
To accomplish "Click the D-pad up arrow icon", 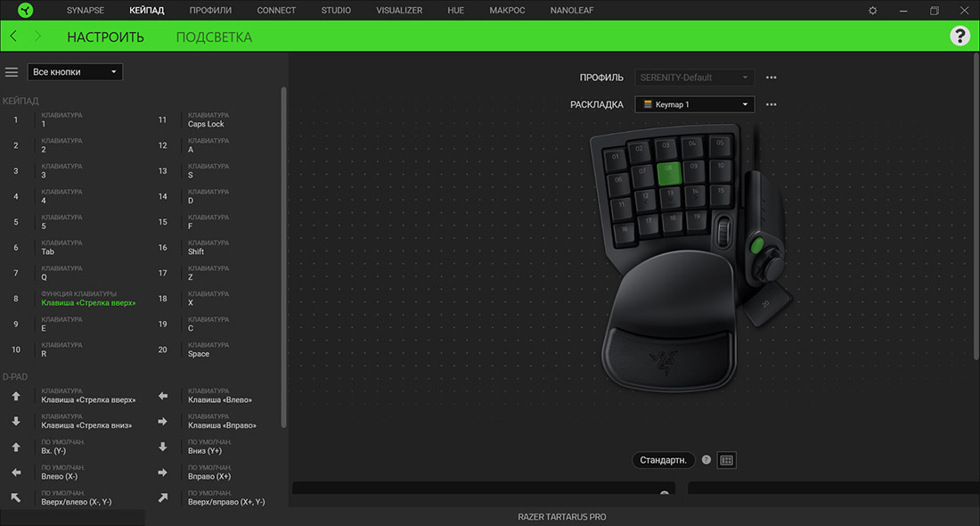I will point(14,396).
